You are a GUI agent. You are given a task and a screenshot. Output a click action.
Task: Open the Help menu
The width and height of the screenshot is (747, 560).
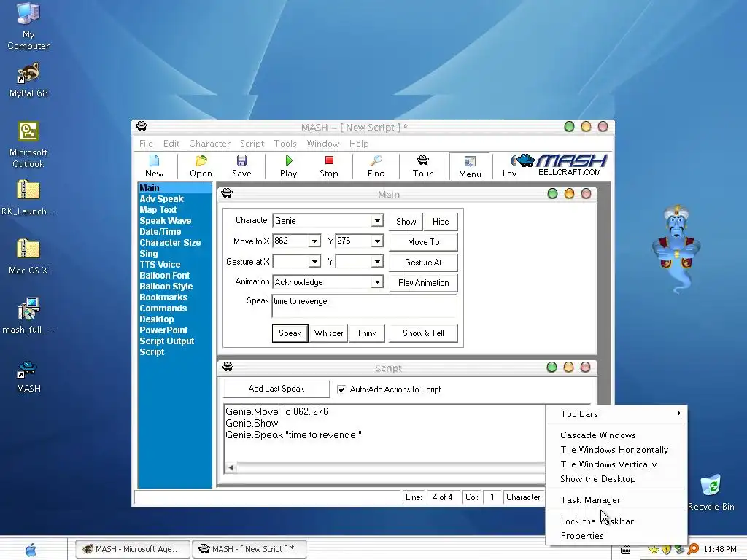[x=359, y=144]
